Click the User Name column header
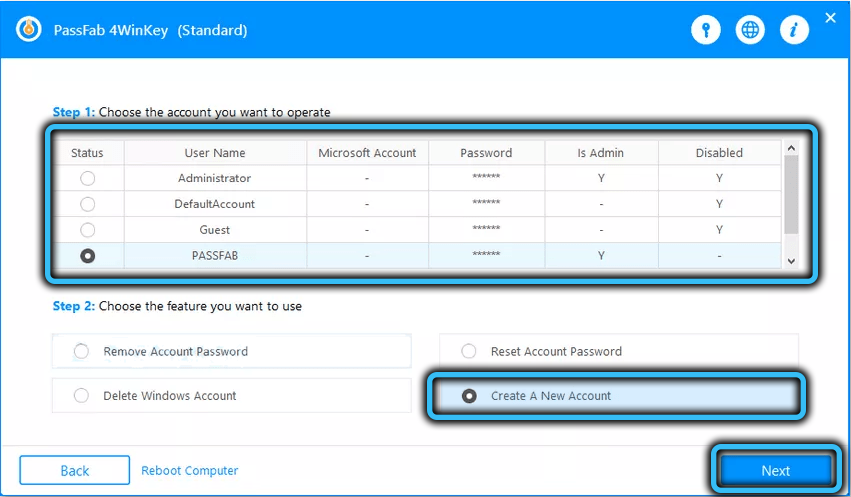The height and width of the screenshot is (497, 851). pyautogui.click(x=215, y=153)
